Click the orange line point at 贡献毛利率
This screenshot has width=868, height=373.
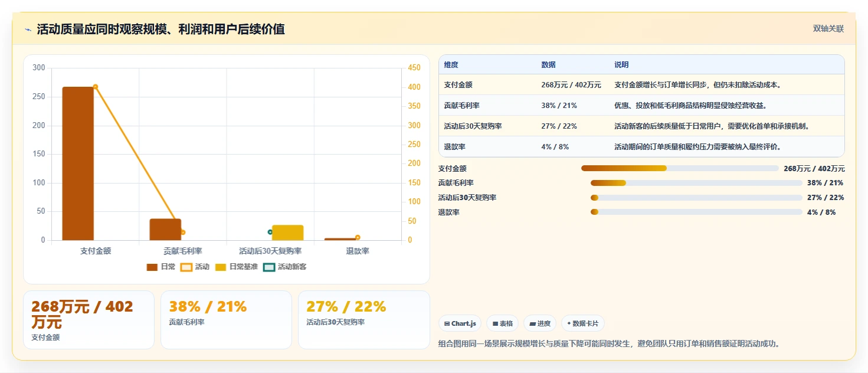point(183,233)
